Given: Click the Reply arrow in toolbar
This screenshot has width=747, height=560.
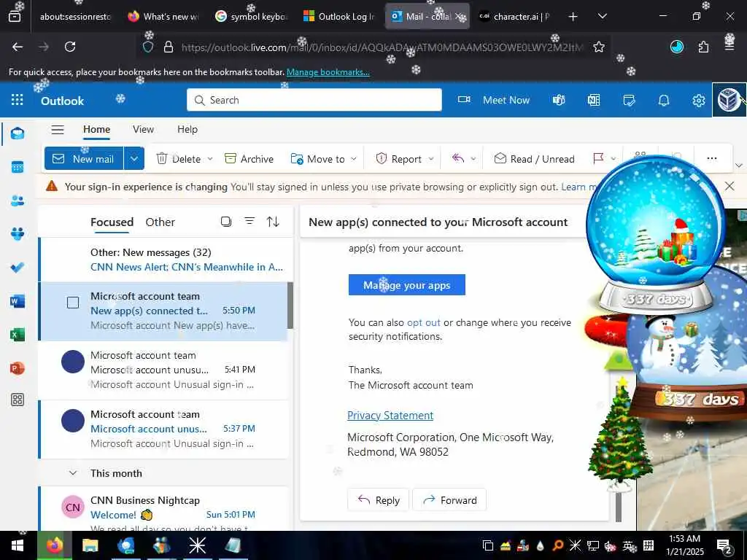Looking at the screenshot, I should pos(458,158).
